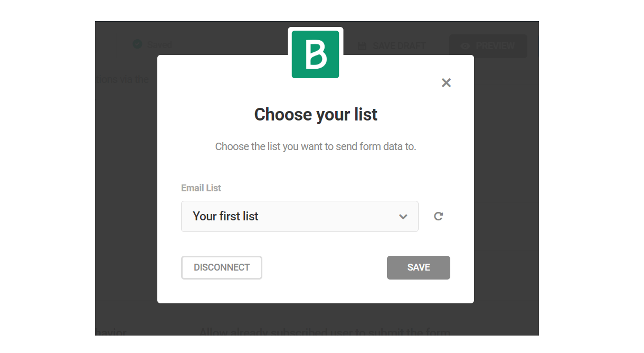Image resolution: width=644 pixels, height=353 pixels.
Task: Click the green Brevo logo icon
Action: tap(316, 54)
